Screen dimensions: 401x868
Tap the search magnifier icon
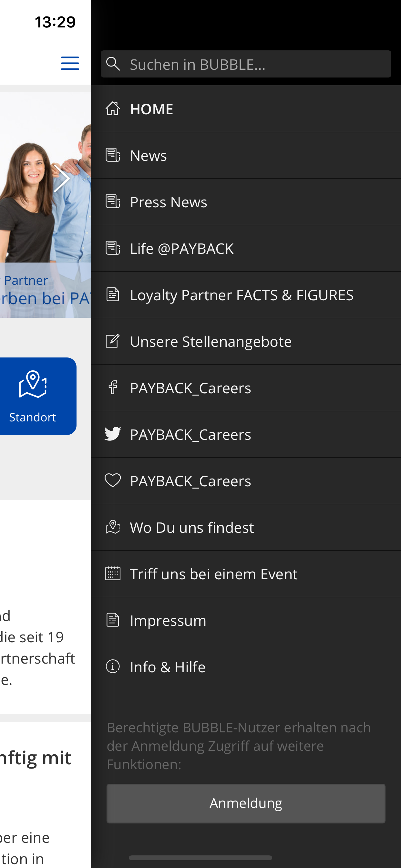click(x=113, y=64)
